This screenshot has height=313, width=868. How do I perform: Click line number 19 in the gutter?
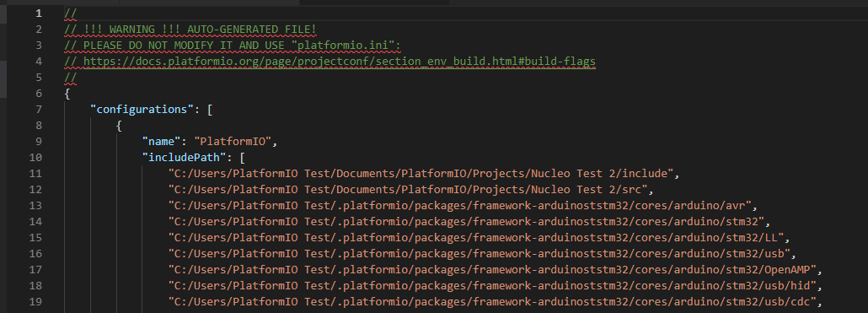(x=35, y=302)
